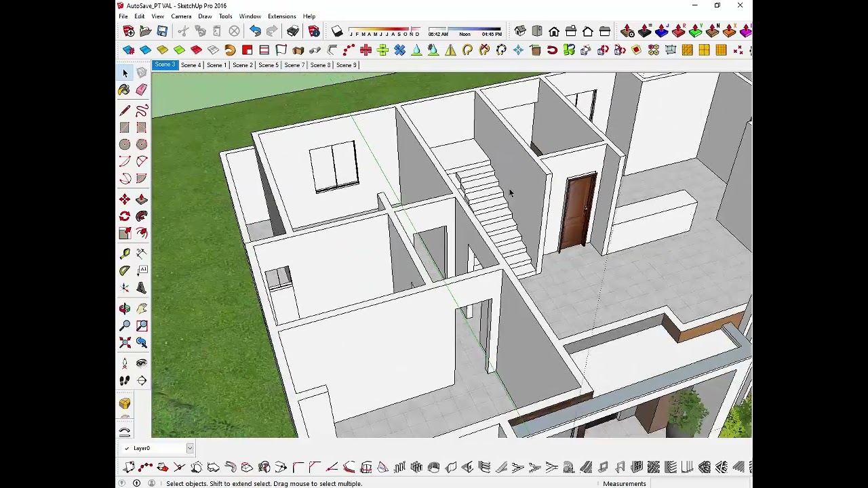Viewport: 868px width, 488px height.
Task: Pick the Paint Bucket tool
Action: coord(125,89)
